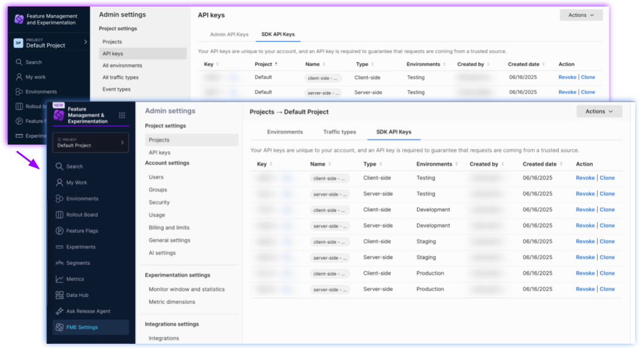Select FME Settings in the sidebar

(82, 327)
